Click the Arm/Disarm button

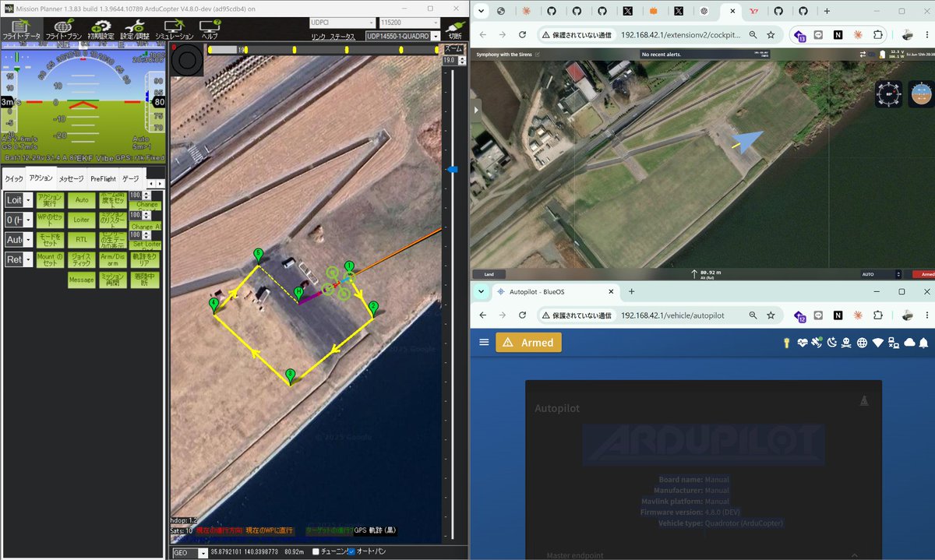pyautogui.click(x=113, y=259)
